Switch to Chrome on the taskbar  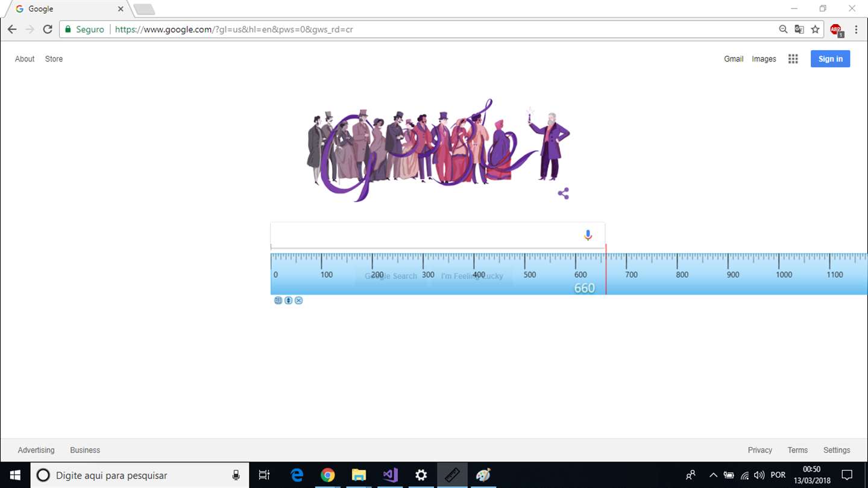click(327, 475)
